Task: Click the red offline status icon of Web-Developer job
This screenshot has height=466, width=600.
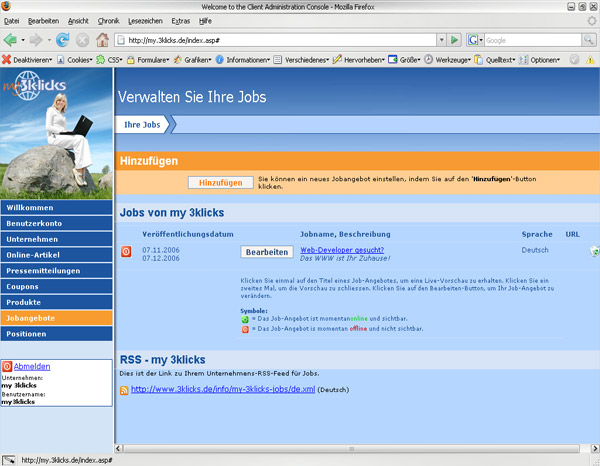Action: click(126, 251)
